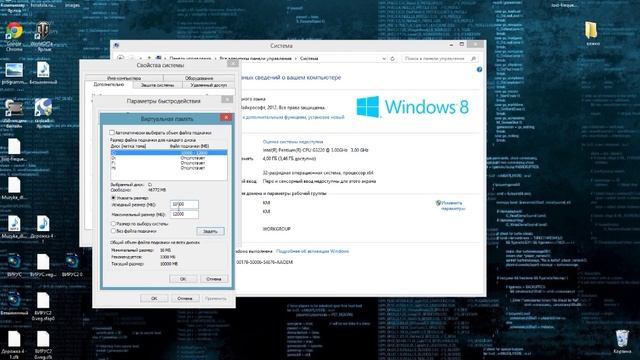This screenshot has height=360, width=640.
Task: Click Отмена in Параметры быстродействия dialog
Action: pos(184,298)
